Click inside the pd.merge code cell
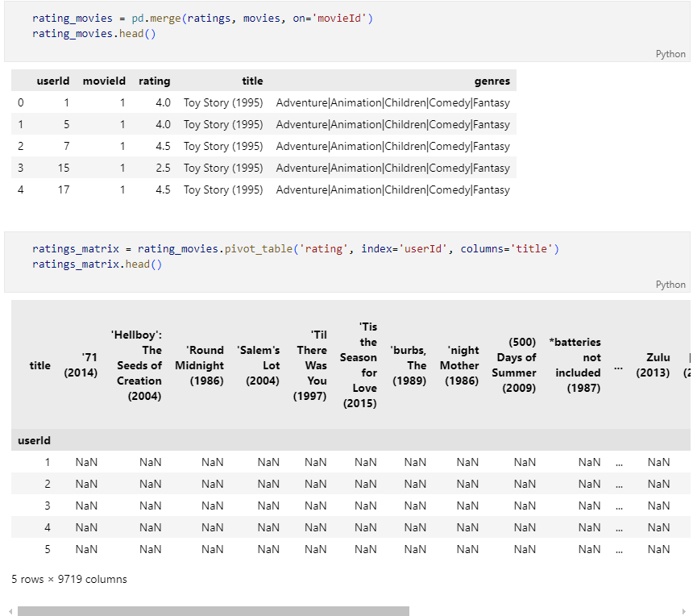Viewport: 693px width, 616px height. tap(347, 31)
